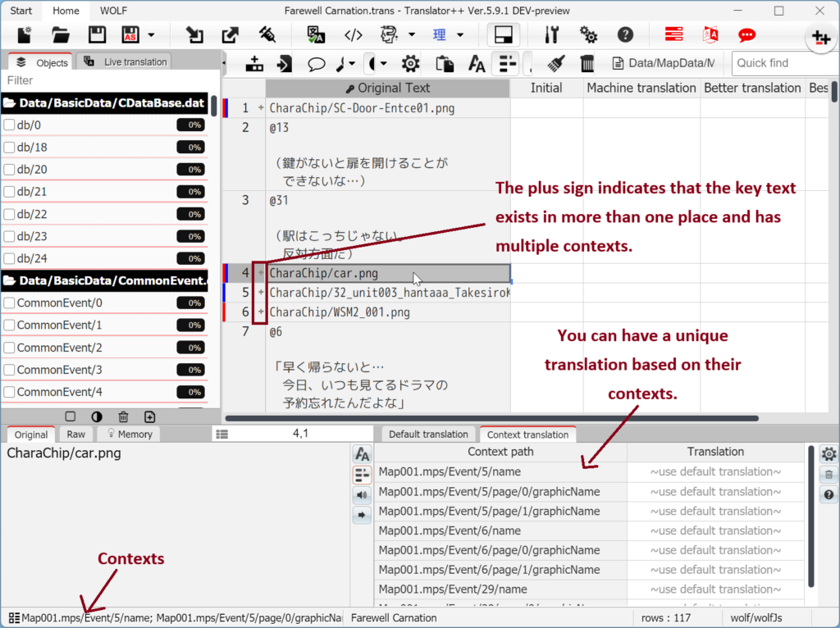
Task: Open the Save As dropdown arrow
Action: pos(151,34)
